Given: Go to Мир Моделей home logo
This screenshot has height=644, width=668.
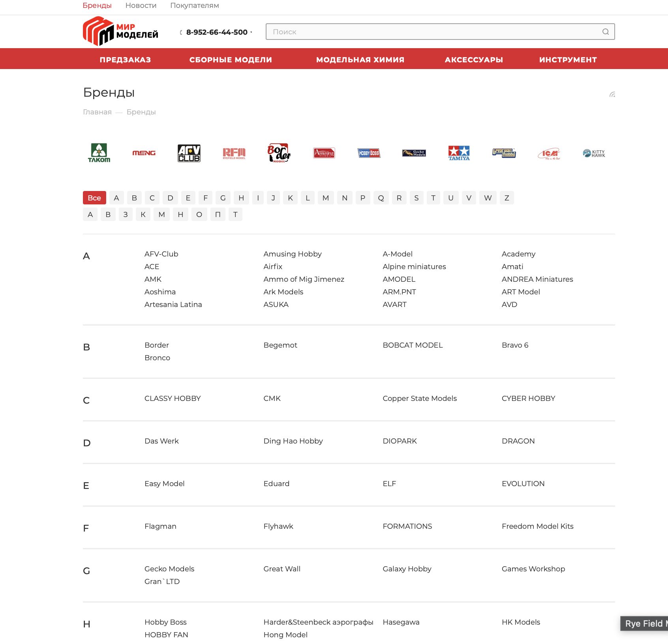Looking at the screenshot, I should 120,31.
